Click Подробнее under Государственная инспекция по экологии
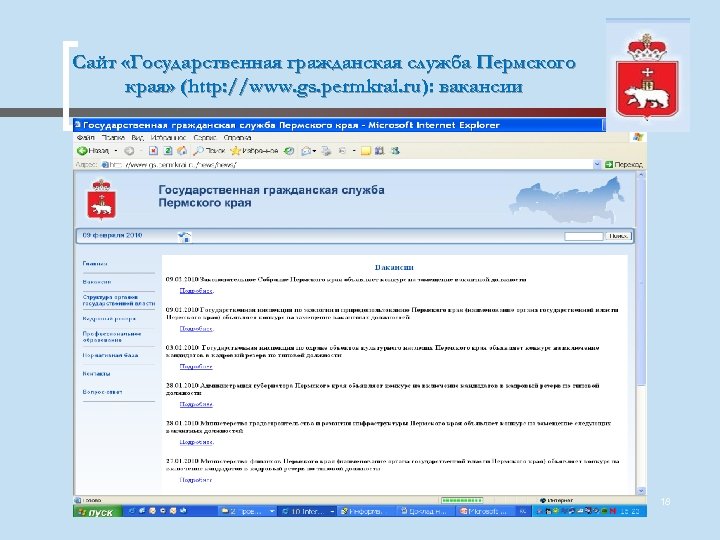720x540 pixels. pyautogui.click(x=196, y=329)
